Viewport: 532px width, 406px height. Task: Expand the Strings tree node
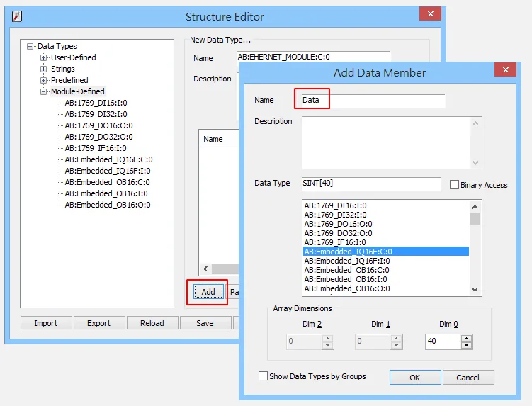tap(43, 69)
